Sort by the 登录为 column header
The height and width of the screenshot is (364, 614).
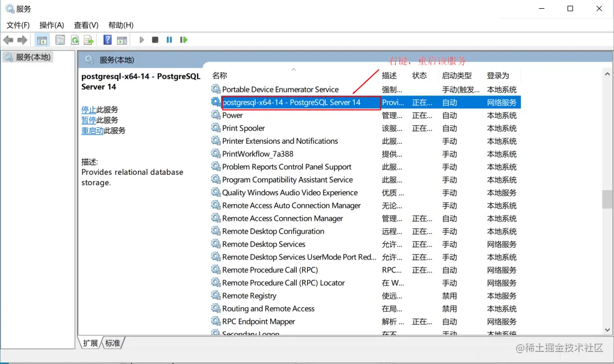pyautogui.click(x=498, y=75)
